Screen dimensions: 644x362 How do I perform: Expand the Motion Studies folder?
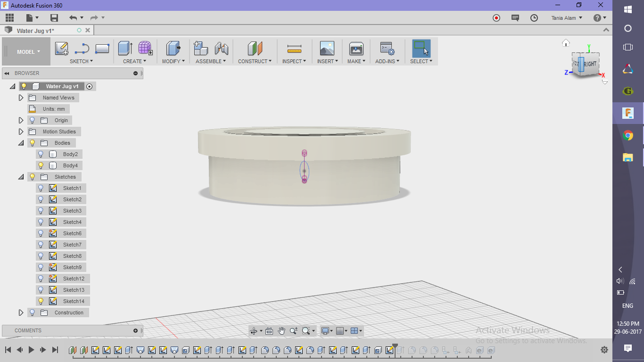pos(21,132)
